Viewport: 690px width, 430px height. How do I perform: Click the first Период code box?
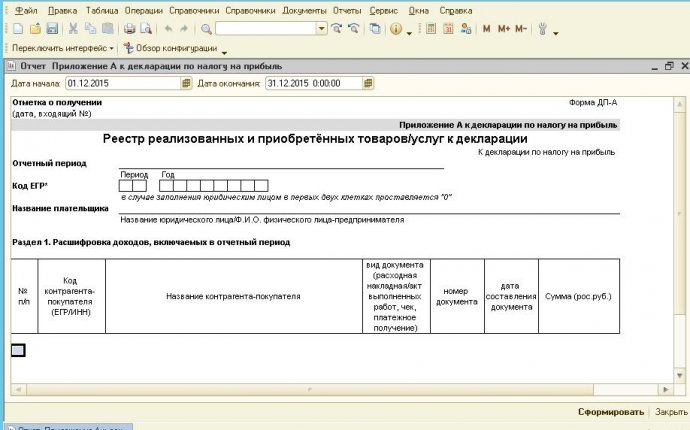125,186
